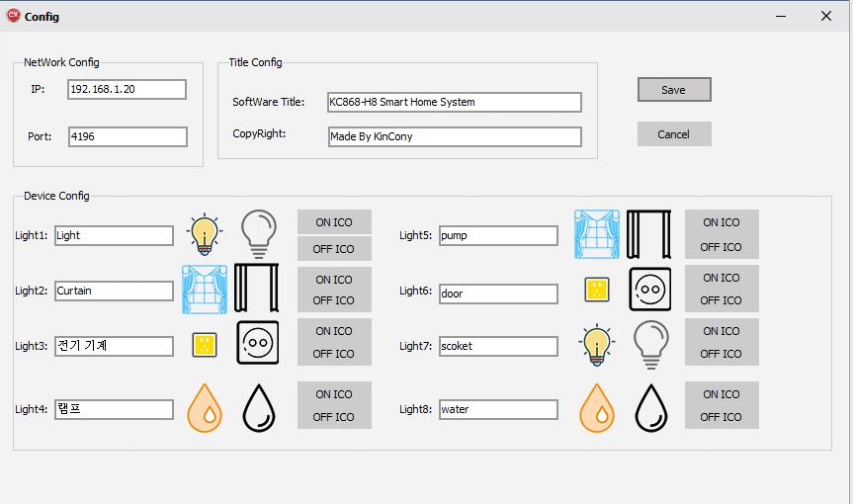This screenshot has width=853, height=504.
Task: Click the SoftWare Title text field
Action: 455,102
